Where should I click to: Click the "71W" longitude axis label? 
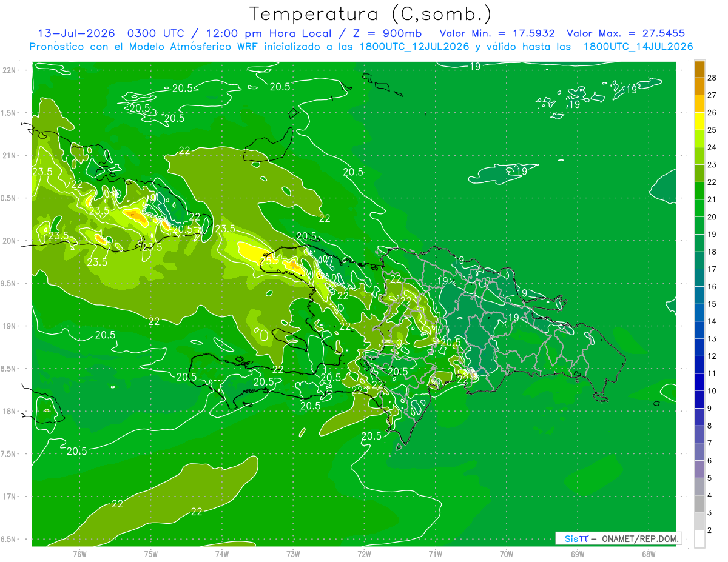point(435,554)
